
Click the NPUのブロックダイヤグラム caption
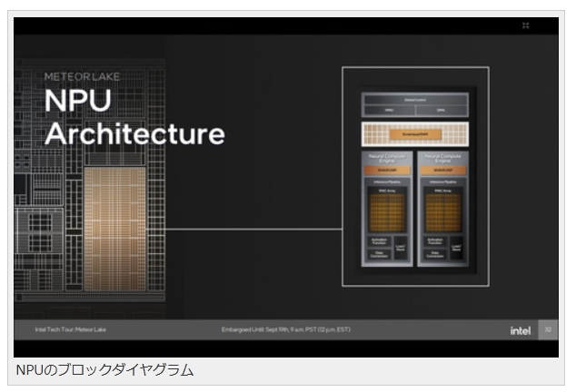pos(105,370)
